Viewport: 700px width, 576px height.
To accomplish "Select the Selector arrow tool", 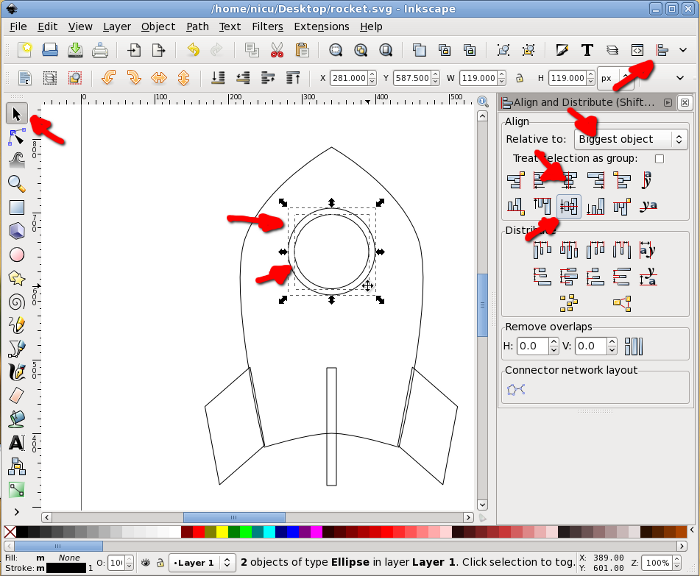I will click(17, 114).
